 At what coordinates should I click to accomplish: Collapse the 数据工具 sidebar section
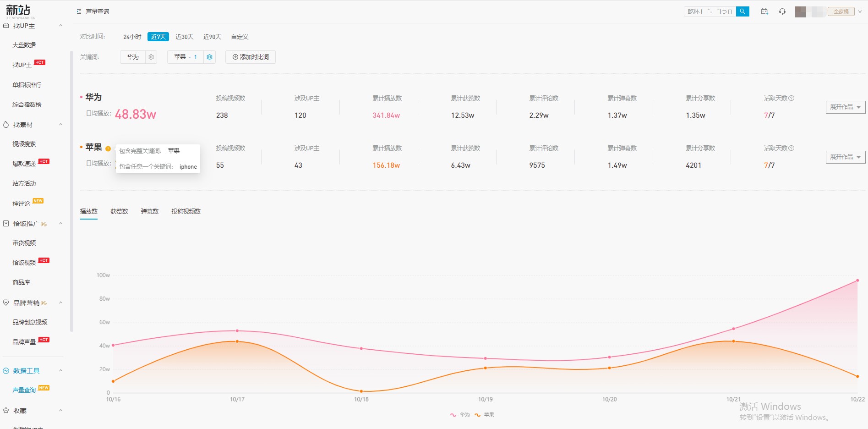(x=61, y=371)
